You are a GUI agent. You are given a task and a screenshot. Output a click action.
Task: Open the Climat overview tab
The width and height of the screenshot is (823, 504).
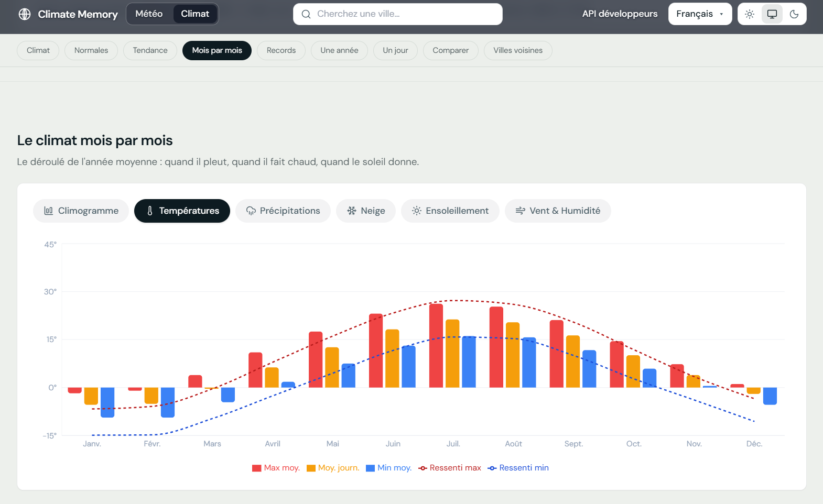[x=38, y=50]
